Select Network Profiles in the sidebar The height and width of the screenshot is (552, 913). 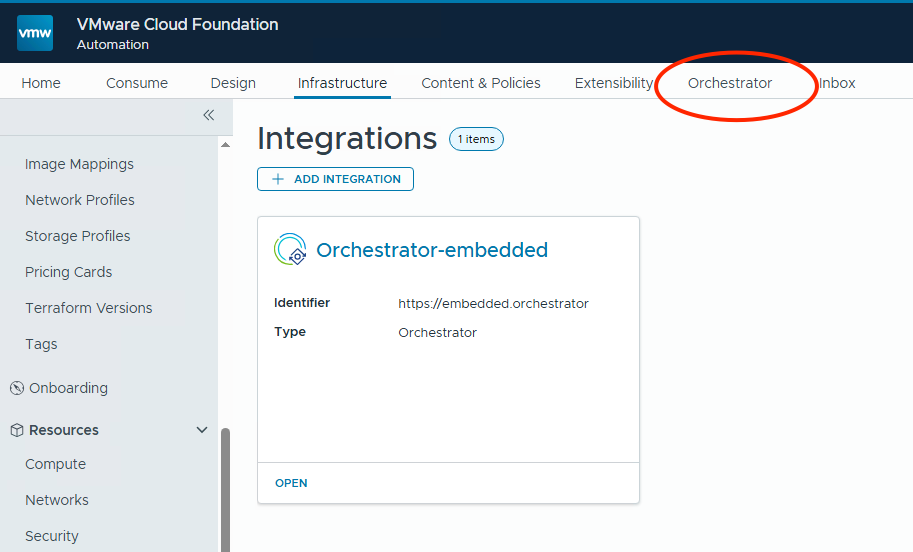[80, 200]
